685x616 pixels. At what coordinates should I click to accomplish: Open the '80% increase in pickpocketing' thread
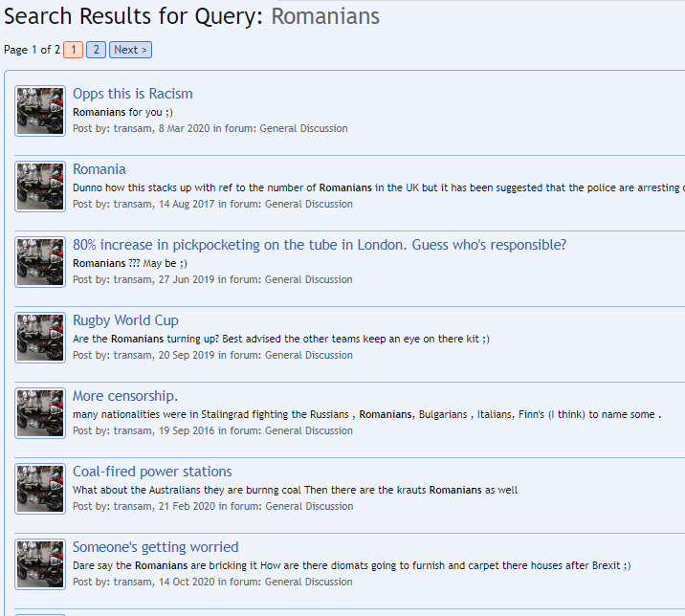tap(319, 245)
